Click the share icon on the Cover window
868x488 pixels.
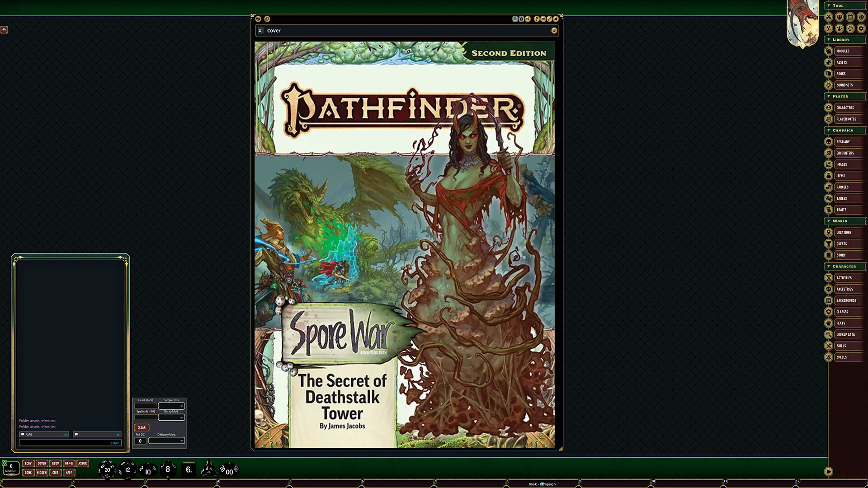tap(527, 19)
